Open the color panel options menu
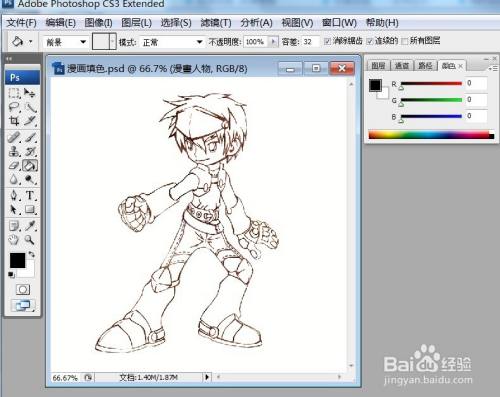Viewport: 500px width, 397px height. point(493,68)
